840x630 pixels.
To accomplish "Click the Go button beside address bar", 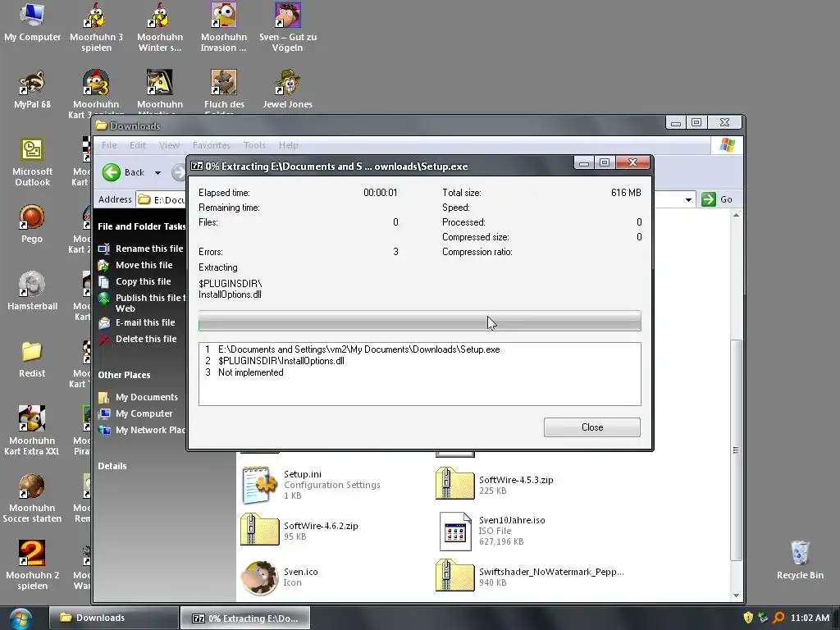I will coord(717,199).
